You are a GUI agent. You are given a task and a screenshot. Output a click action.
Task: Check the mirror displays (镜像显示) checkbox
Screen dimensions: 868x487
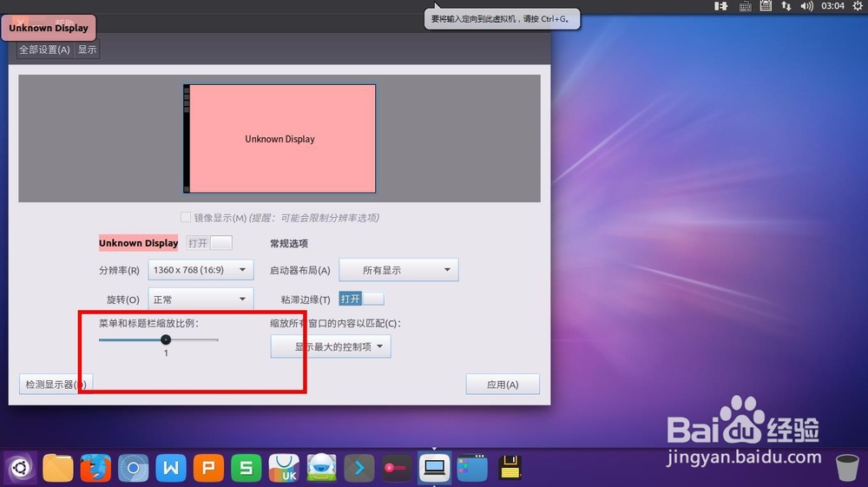click(x=186, y=217)
